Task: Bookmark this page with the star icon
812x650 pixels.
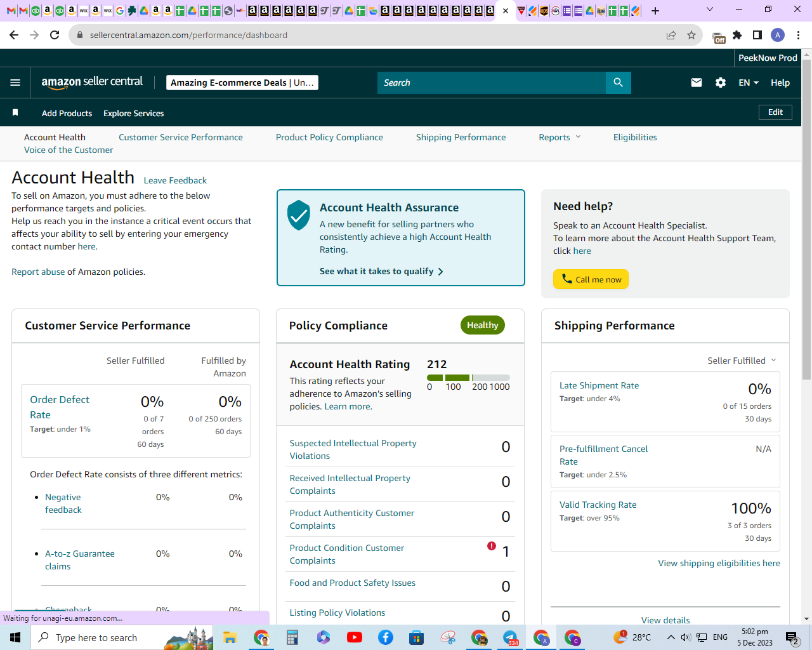Action: [x=691, y=35]
